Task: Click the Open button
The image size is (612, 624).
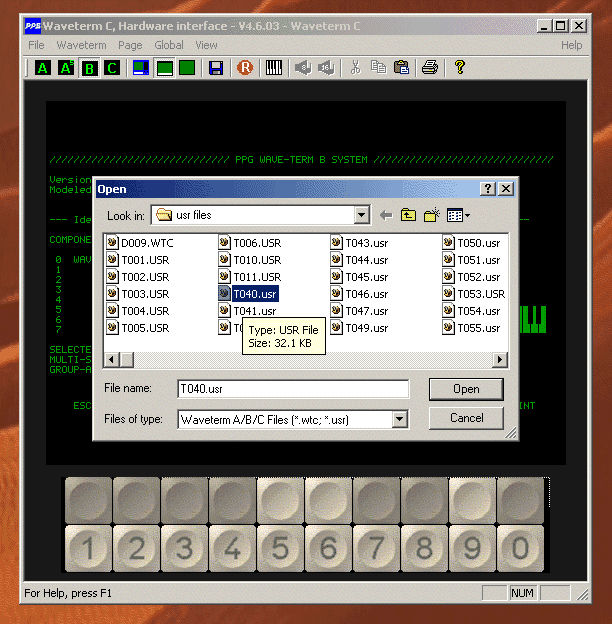Action: point(466,389)
